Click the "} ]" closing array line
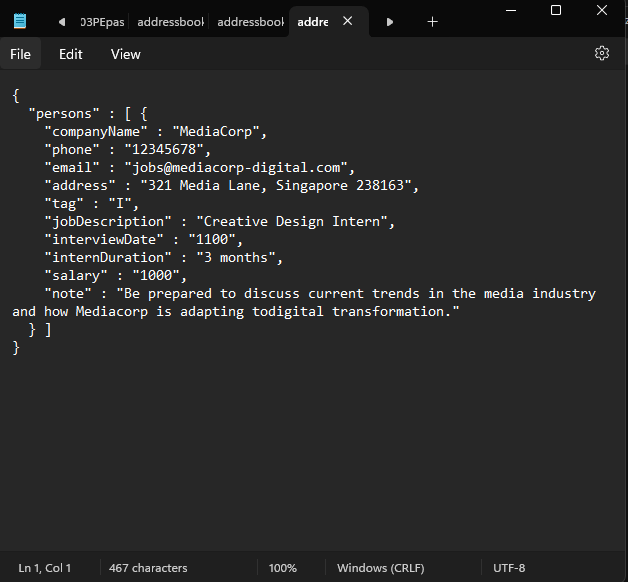This screenshot has height=582, width=628. coord(40,330)
